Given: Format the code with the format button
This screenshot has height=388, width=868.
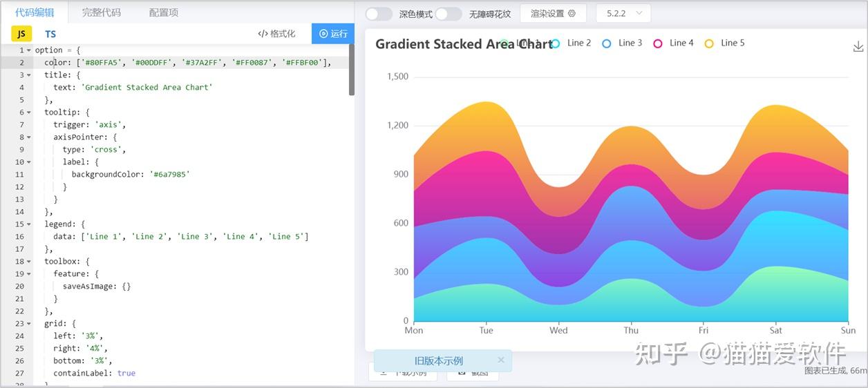Looking at the screenshot, I should (276, 34).
